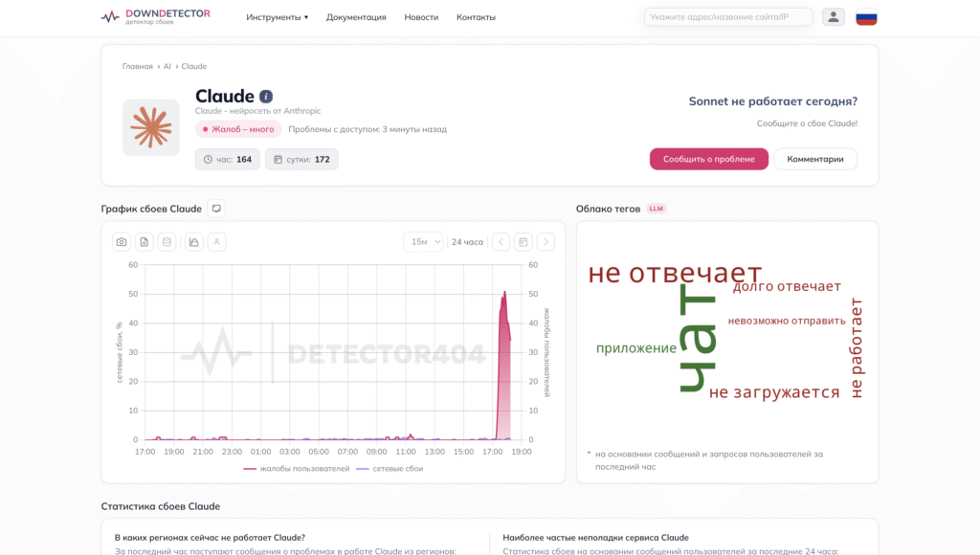Go to next chart period
980x555 pixels.
[546, 242]
